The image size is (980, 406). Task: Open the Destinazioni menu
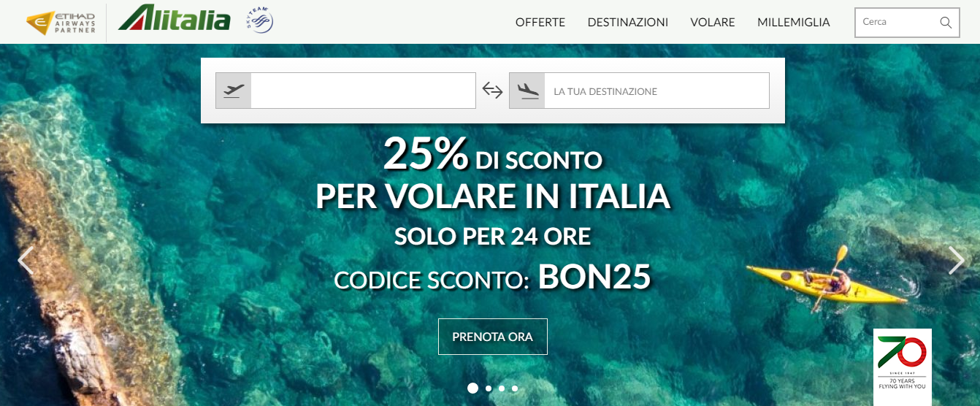click(x=628, y=23)
